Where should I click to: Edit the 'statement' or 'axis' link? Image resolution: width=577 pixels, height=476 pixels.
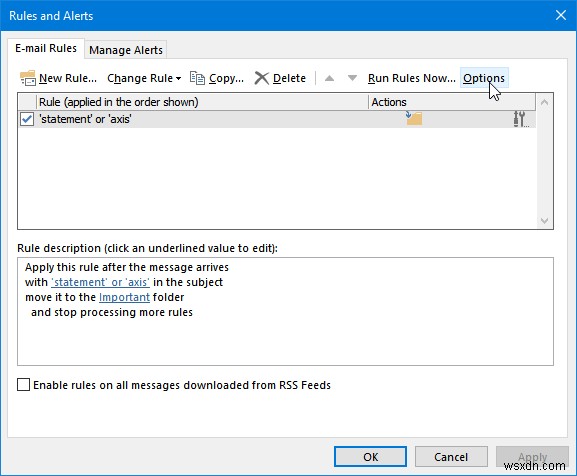tap(100, 282)
